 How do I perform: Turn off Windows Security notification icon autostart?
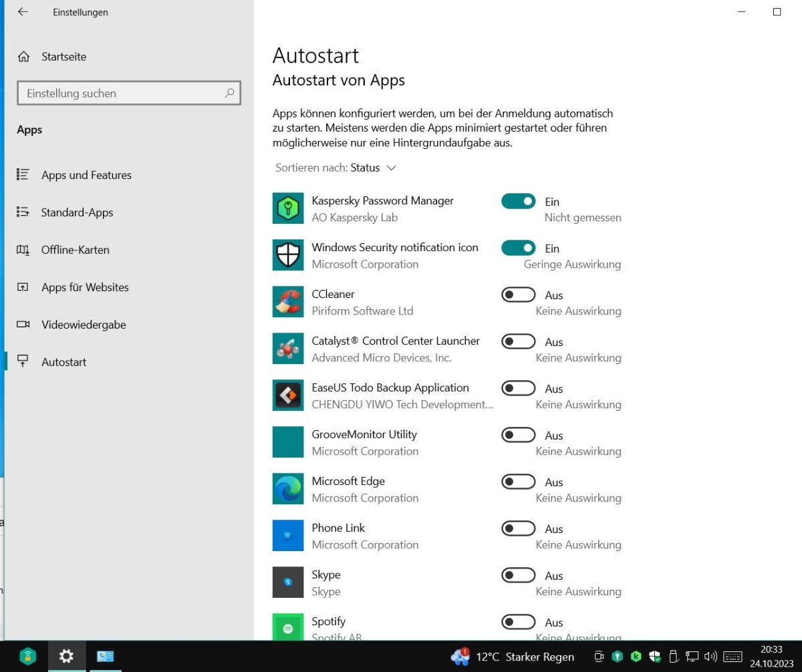point(518,248)
